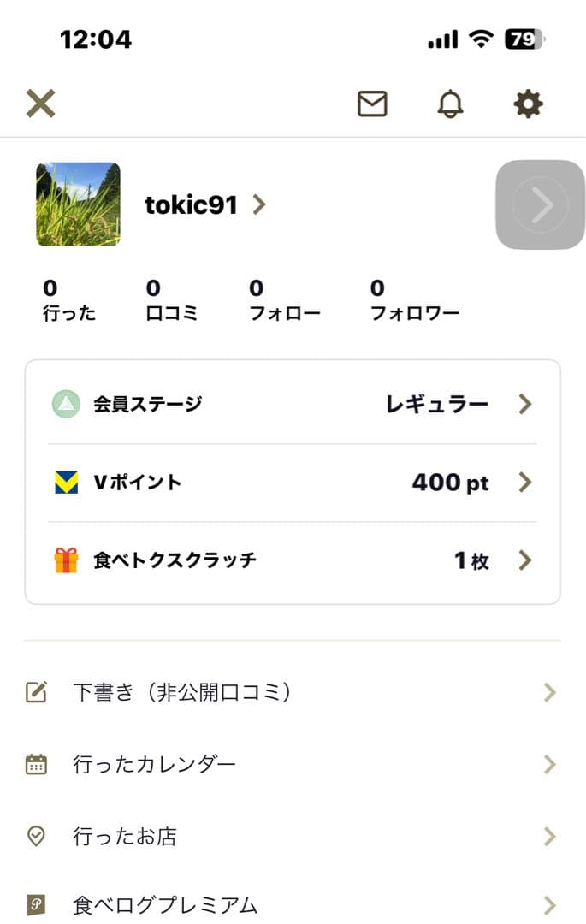
Task: Open the message inbox envelope icon
Action: [371, 104]
